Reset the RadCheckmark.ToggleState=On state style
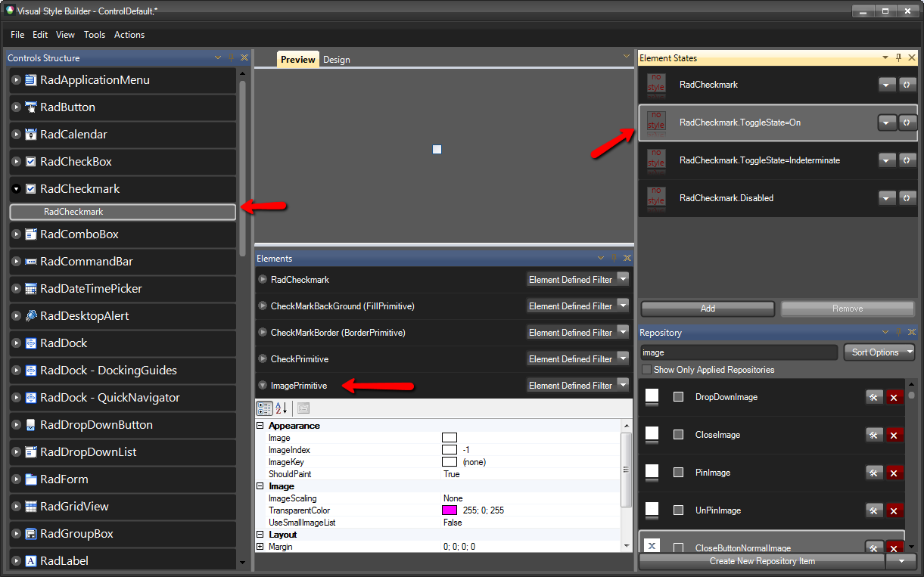 tap(907, 123)
